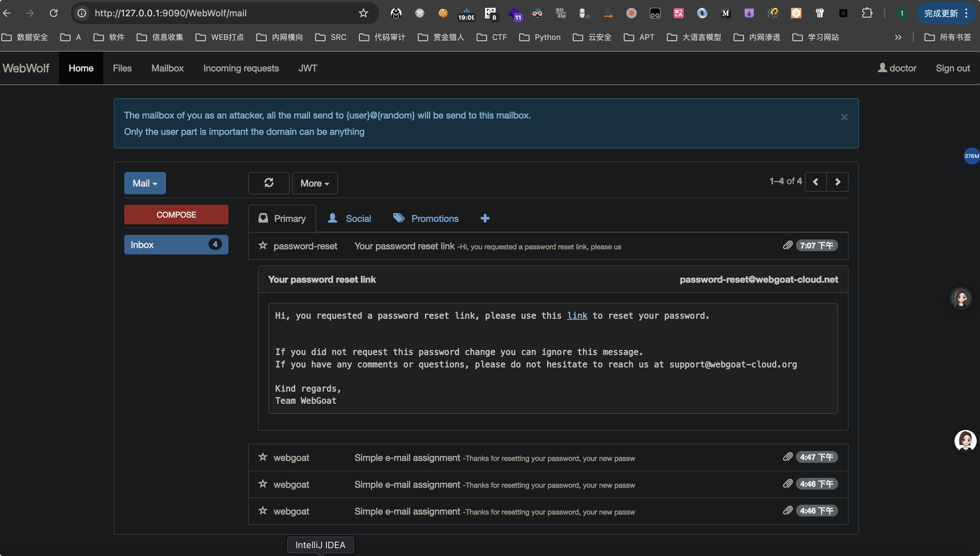Image resolution: width=980 pixels, height=556 pixels.
Task: Open the JWT navigation item
Action: click(x=308, y=68)
